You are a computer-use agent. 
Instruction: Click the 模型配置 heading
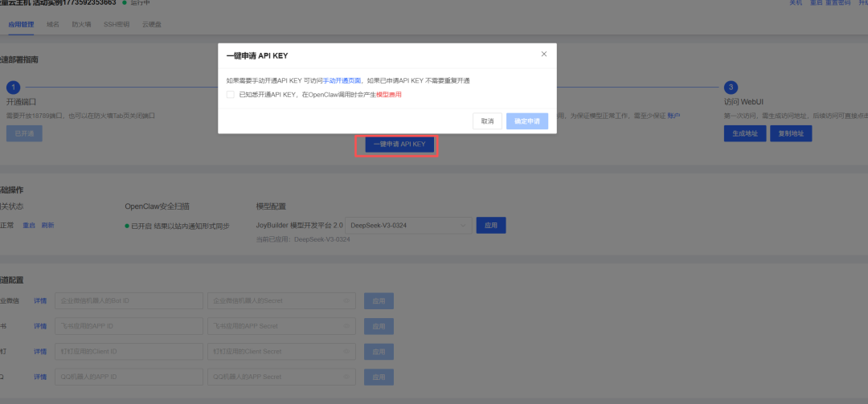(x=271, y=206)
